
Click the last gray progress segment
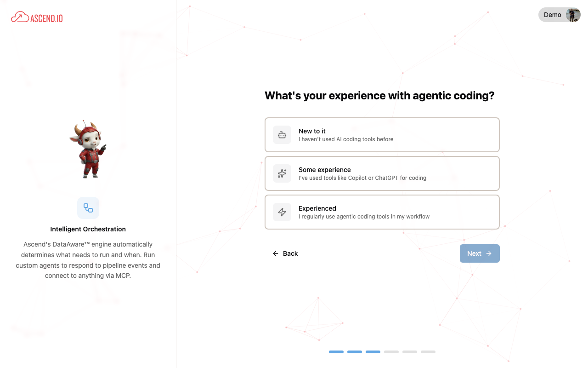coord(428,351)
